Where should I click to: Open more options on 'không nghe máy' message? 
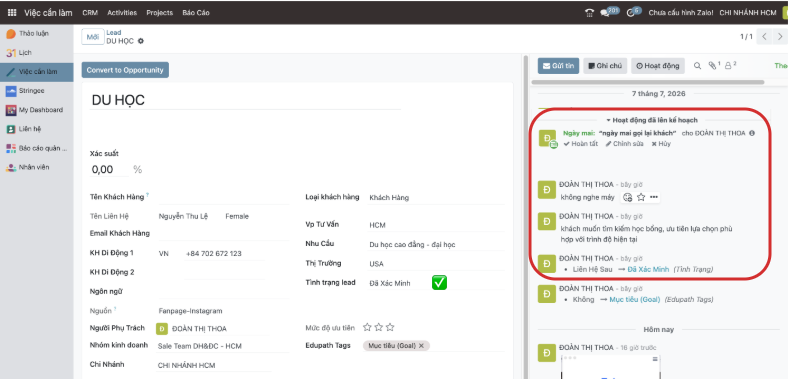coord(654,198)
